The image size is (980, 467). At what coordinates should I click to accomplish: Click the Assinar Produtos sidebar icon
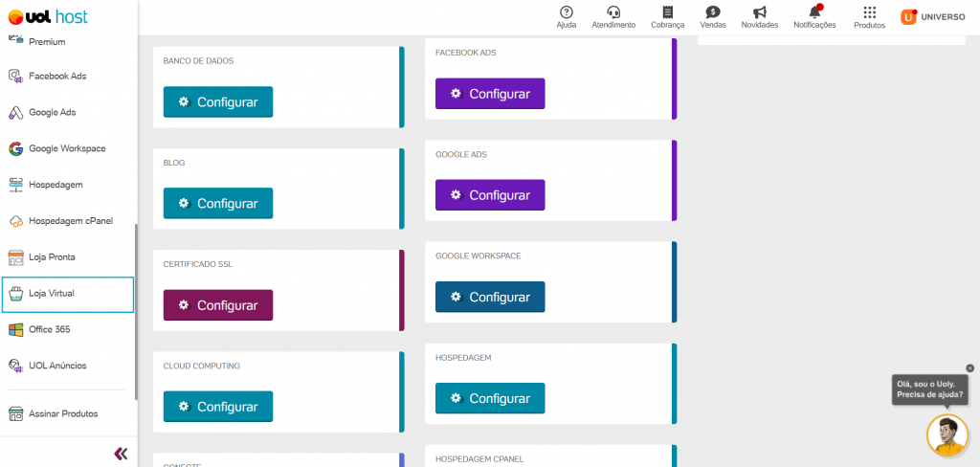[15, 413]
